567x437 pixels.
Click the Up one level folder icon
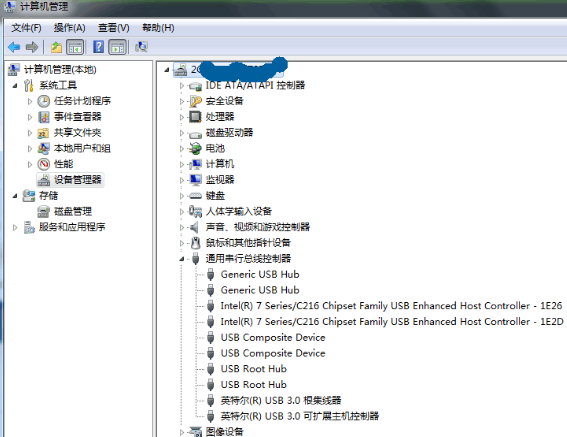pos(56,47)
